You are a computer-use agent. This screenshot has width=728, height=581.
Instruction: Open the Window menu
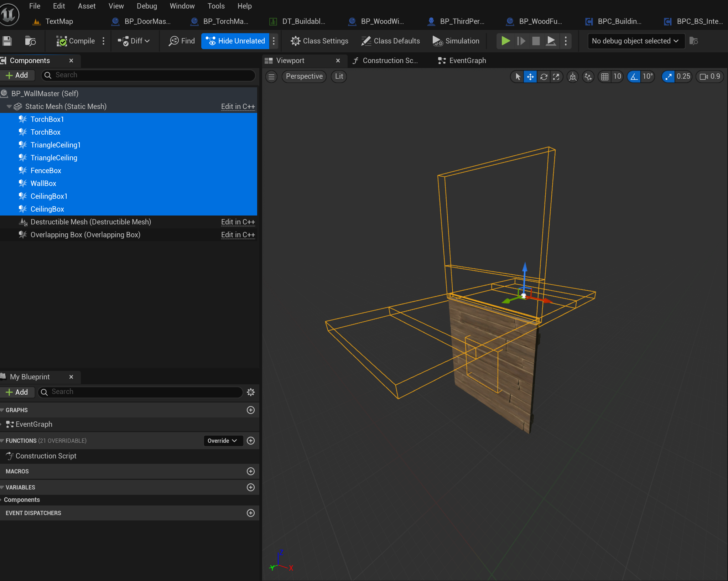click(182, 6)
